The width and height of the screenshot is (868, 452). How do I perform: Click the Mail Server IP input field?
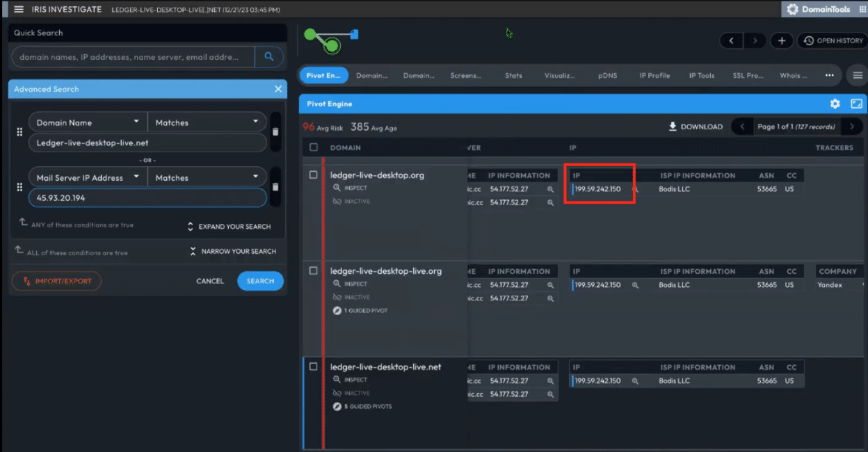[x=147, y=197]
